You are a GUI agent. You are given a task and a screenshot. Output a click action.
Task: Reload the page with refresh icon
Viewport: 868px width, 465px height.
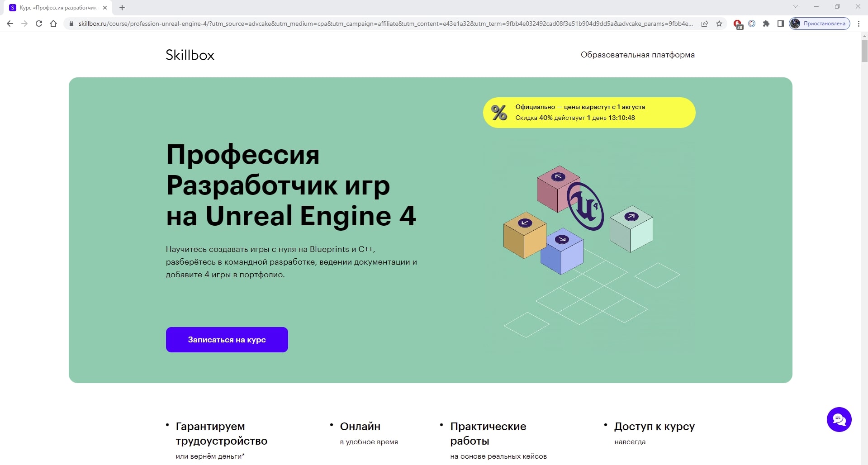pyautogui.click(x=39, y=24)
